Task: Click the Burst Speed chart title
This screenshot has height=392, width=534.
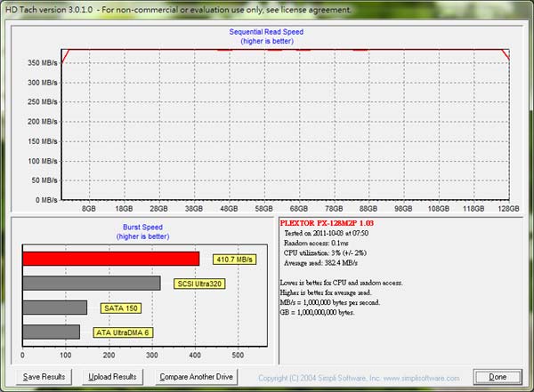Action: click(143, 227)
